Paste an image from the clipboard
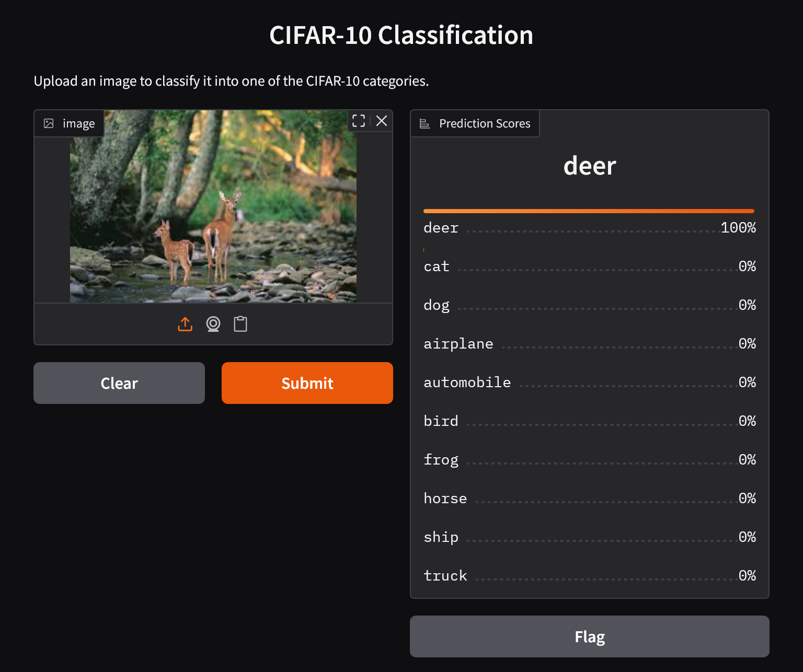This screenshot has height=672, width=803. point(240,324)
